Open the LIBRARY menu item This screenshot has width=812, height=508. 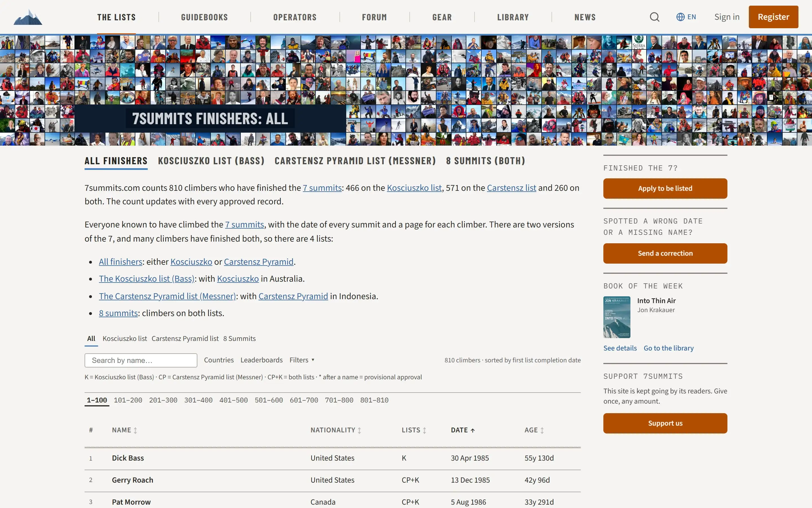(513, 17)
